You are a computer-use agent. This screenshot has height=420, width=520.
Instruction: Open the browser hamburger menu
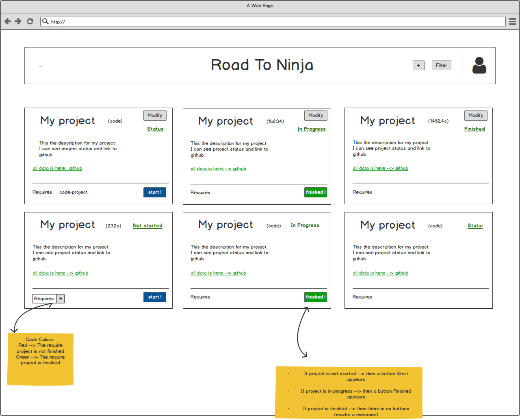click(x=513, y=22)
